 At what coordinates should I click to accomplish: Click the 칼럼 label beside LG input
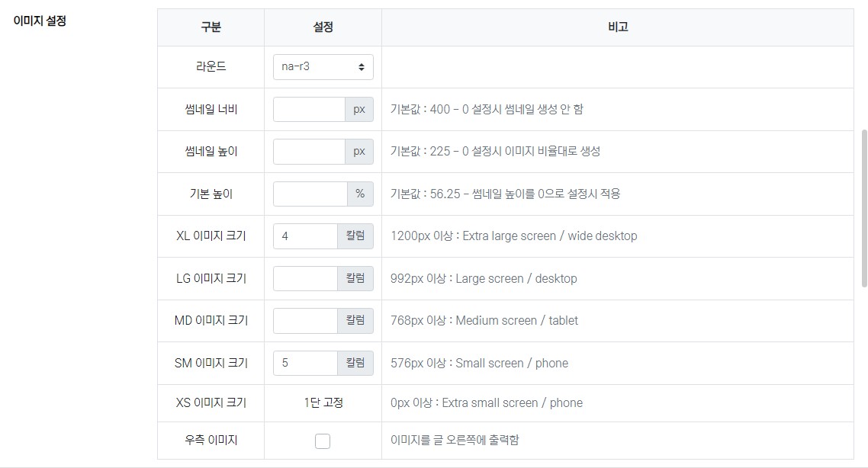355,279
